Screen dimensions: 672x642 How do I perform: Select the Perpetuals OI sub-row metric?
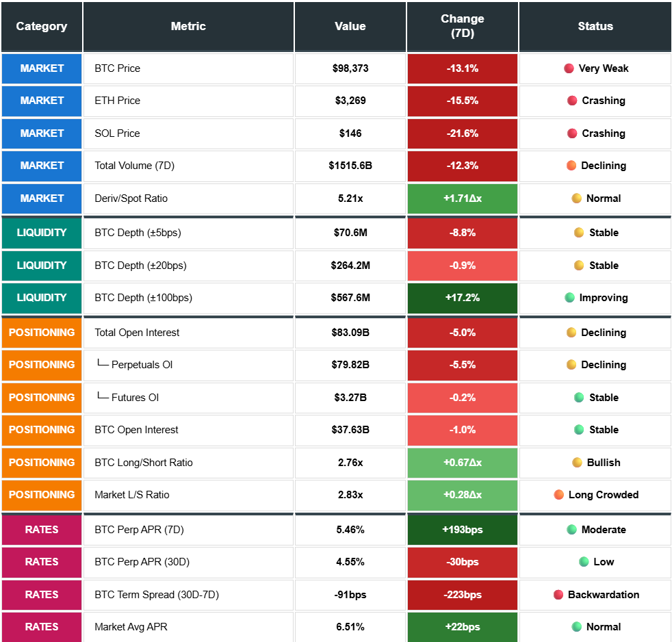142,365
